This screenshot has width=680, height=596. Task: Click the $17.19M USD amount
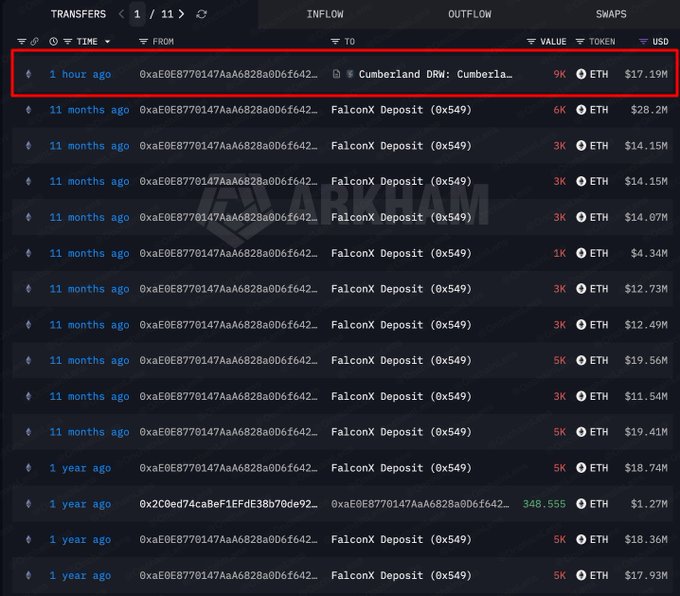click(x=646, y=74)
